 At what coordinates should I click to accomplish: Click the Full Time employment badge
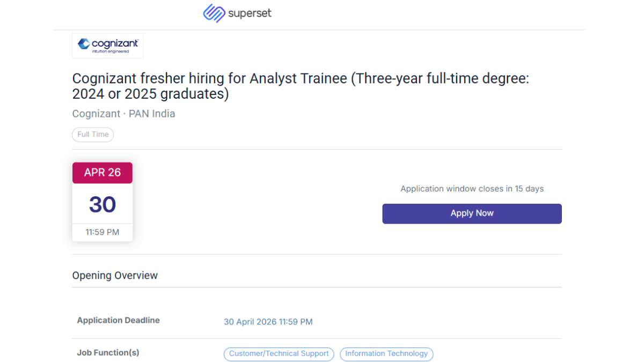[x=92, y=135]
